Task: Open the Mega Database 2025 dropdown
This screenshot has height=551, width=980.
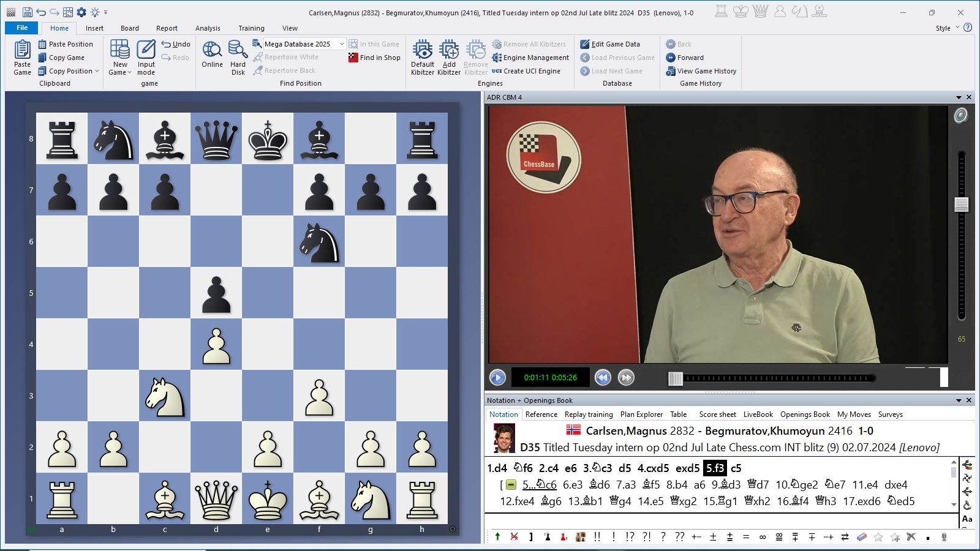Action: [x=342, y=44]
